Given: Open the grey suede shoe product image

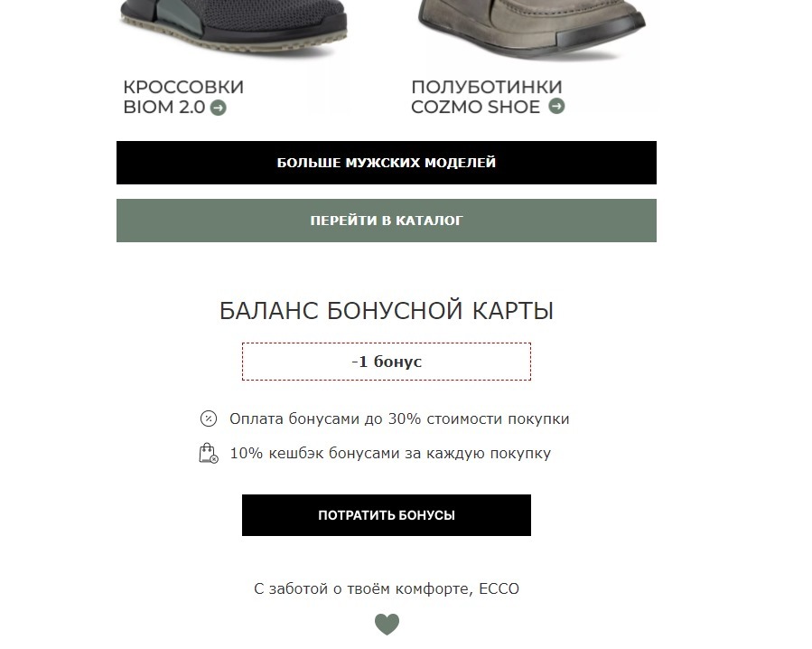Looking at the screenshot, I should [x=532, y=29].
